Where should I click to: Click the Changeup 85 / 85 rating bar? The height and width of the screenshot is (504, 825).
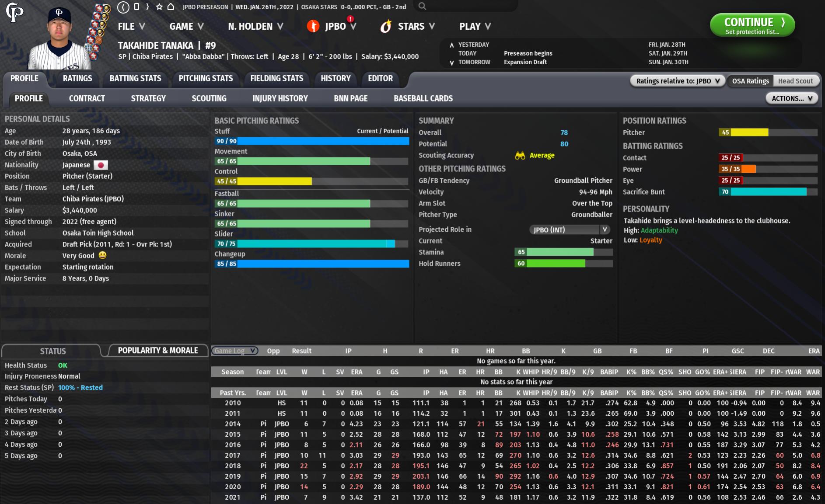[x=312, y=264]
